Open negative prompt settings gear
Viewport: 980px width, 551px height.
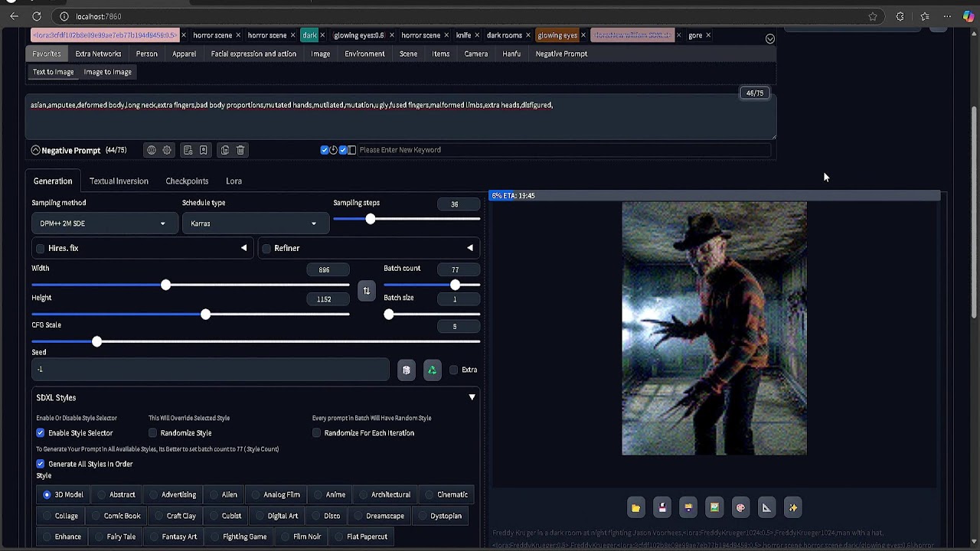pyautogui.click(x=167, y=150)
